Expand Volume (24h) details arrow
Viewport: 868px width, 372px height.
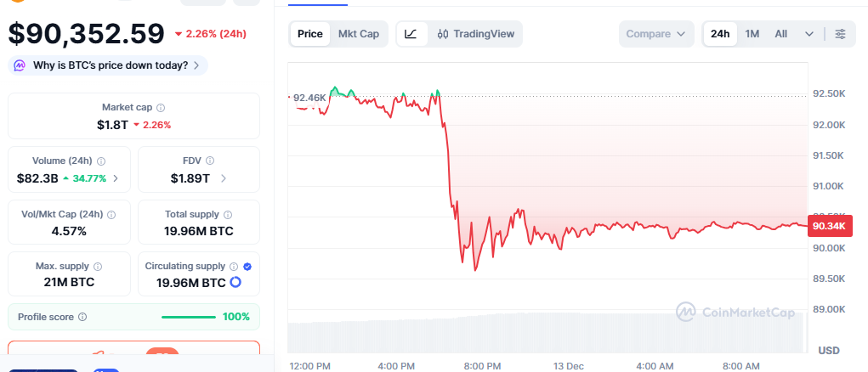click(x=116, y=178)
